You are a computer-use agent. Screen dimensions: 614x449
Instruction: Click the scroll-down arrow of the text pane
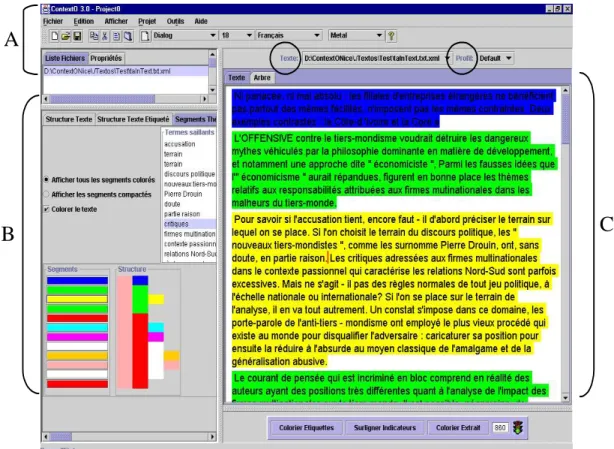(x=565, y=398)
